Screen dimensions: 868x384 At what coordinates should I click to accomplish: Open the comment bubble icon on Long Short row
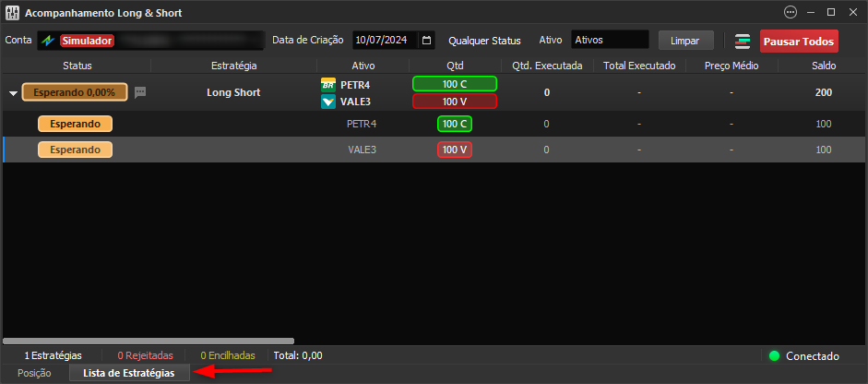tap(140, 92)
